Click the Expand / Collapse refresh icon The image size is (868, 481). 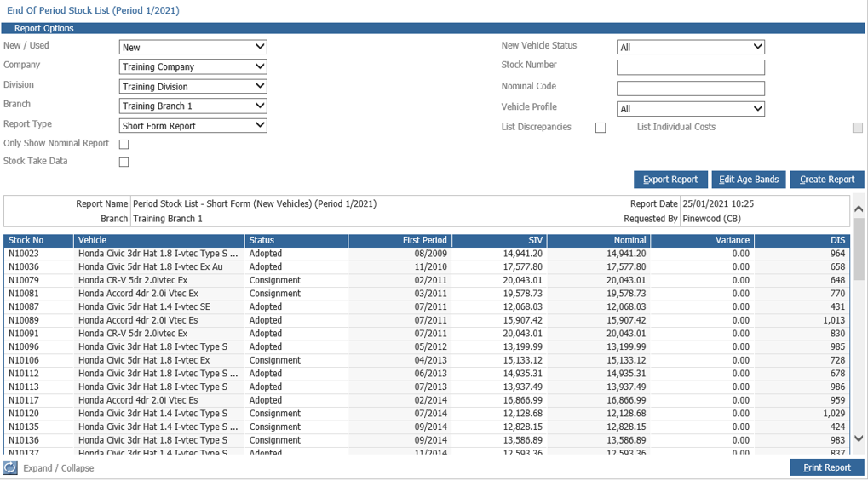pos(10,467)
